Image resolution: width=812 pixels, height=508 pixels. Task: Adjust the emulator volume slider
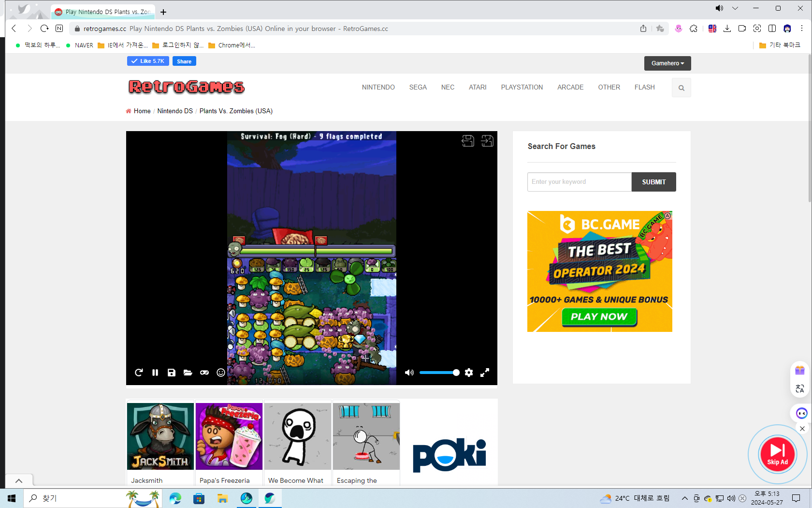coord(439,373)
